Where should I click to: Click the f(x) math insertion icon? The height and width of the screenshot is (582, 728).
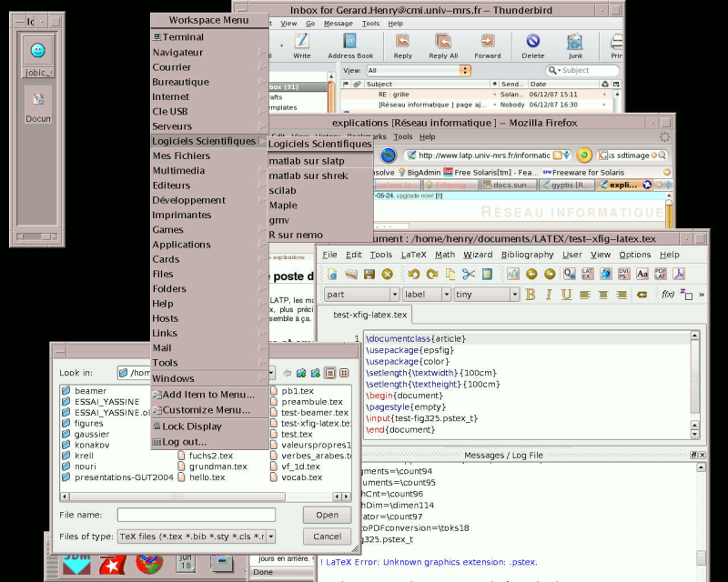click(x=667, y=294)
